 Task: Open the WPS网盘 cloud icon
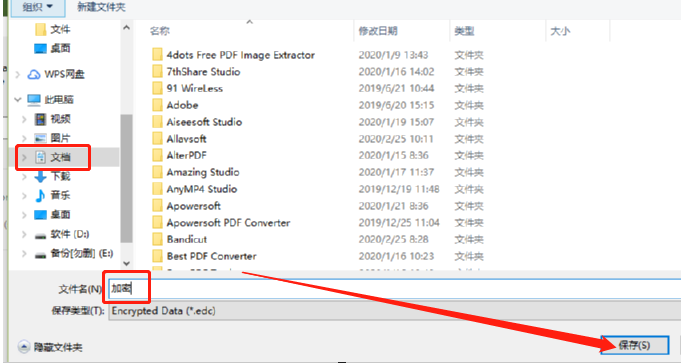click(x=33, y=74)
